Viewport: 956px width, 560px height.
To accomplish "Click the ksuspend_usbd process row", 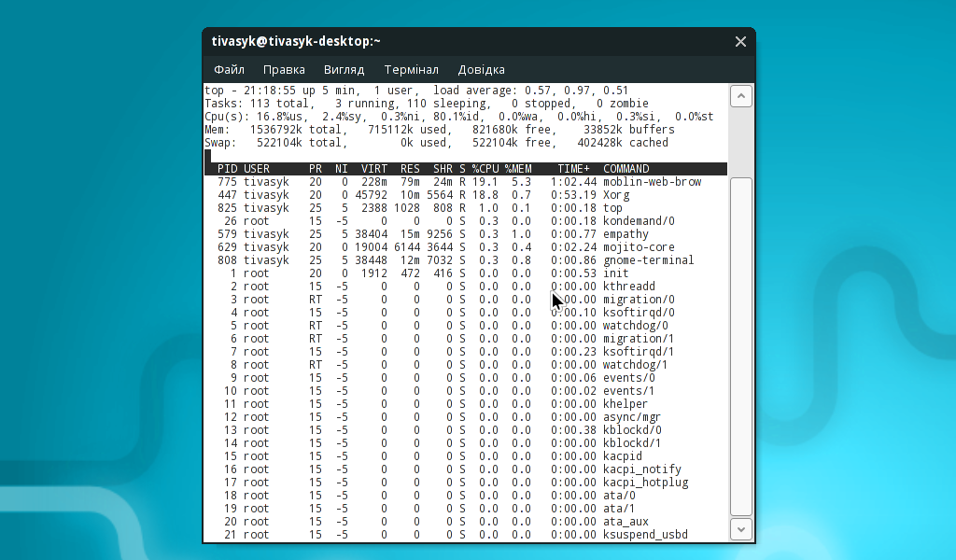I will tap(466, 535).
